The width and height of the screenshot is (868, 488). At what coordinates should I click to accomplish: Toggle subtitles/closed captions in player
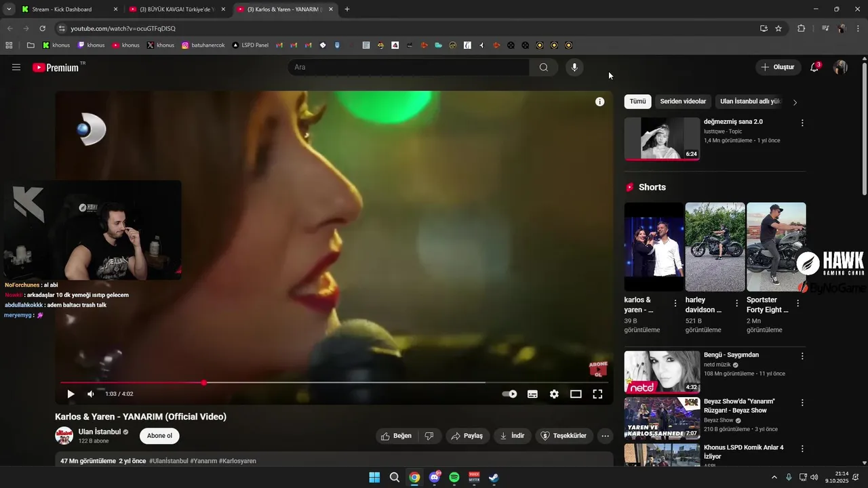(532, 394)
